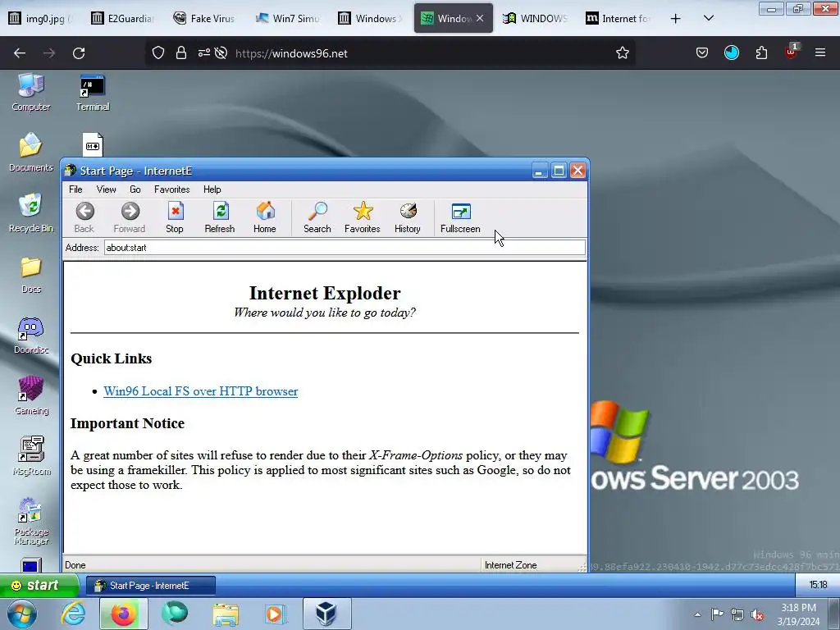This screenshot has height=630, width=840.
Task: Open the File Explorer taskbar icon
Action: pos(226,614)
